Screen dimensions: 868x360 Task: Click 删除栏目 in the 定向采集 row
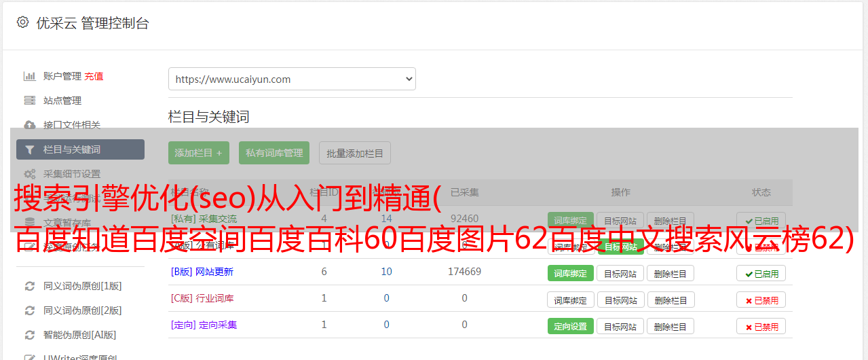pos(671,326)
